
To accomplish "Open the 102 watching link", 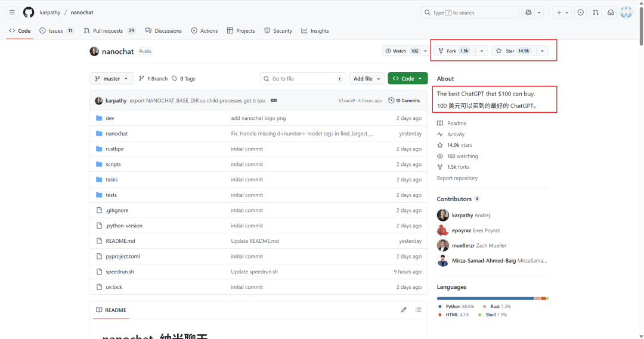I will click(457, 156).
